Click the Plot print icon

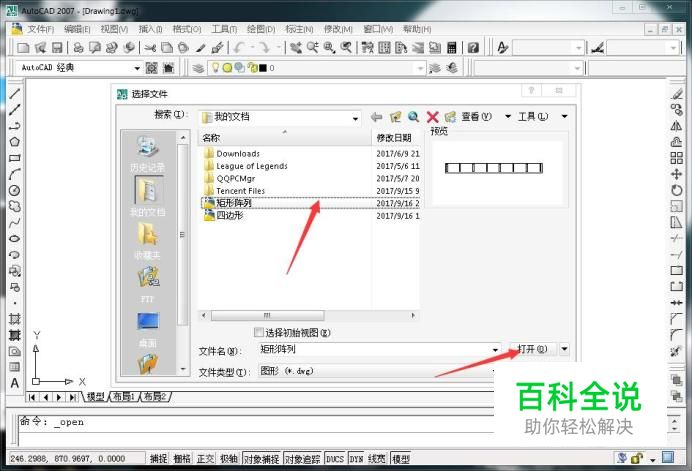click(79, 47)
